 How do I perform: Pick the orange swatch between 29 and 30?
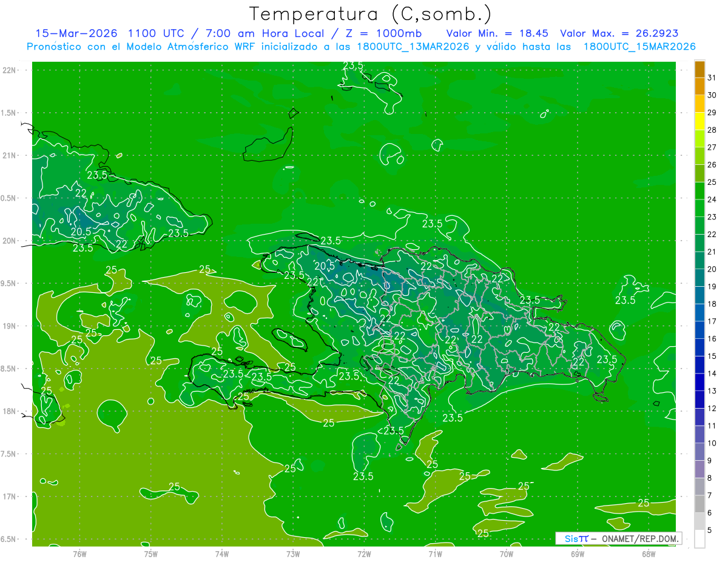(699, 104)
